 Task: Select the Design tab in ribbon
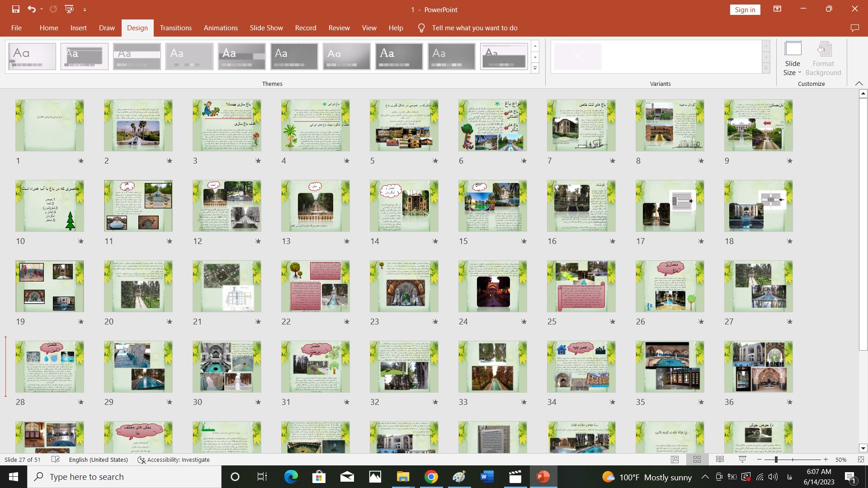pyautogui.click(x=137, y=28)
